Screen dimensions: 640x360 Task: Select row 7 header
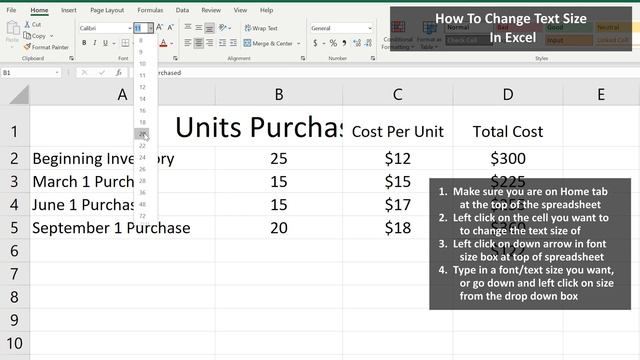coord(14,273)
